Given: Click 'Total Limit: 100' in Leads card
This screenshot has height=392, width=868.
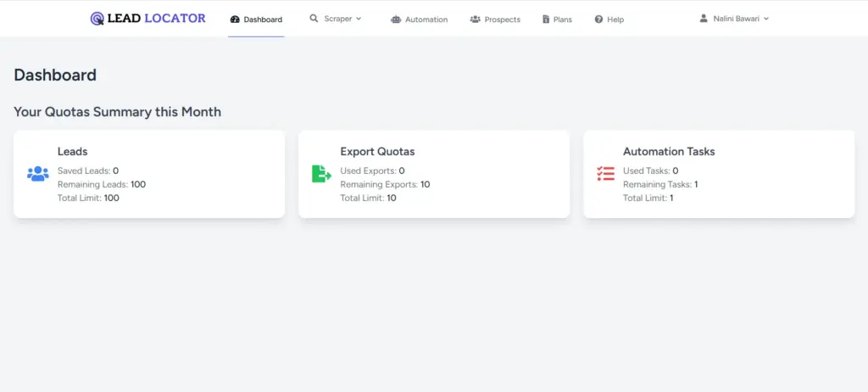Looking at the screenshot, I should pyautogui.click(x=88, y=198).
